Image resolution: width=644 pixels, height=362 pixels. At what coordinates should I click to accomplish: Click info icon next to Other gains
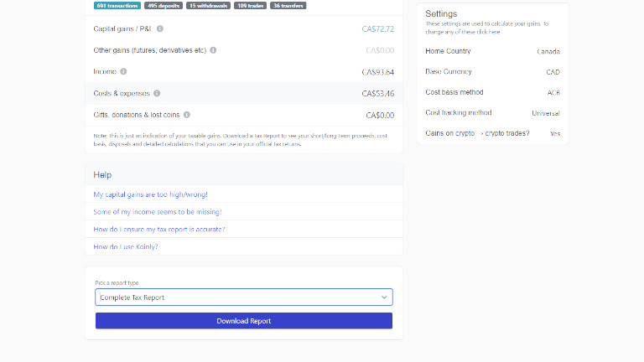pyautogui.click(x=213, y=50)
